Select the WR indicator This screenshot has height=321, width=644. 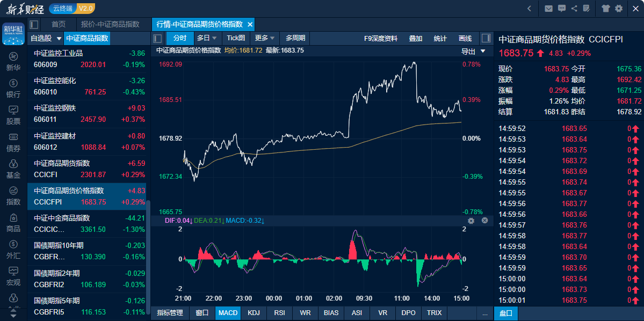[305, 313]
